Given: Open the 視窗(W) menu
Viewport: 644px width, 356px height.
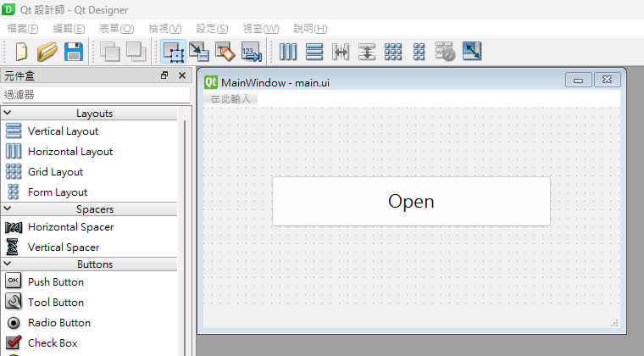Looking at the screenshot, I should click(261, 29).
